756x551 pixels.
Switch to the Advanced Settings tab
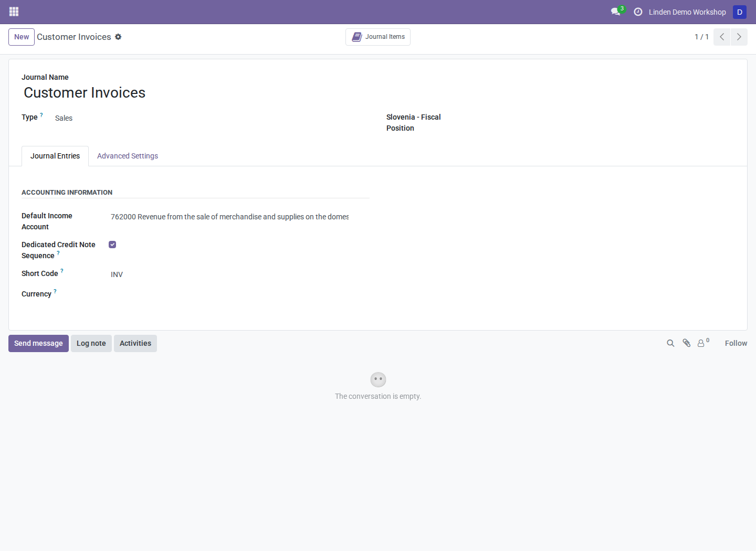(128, 156)
